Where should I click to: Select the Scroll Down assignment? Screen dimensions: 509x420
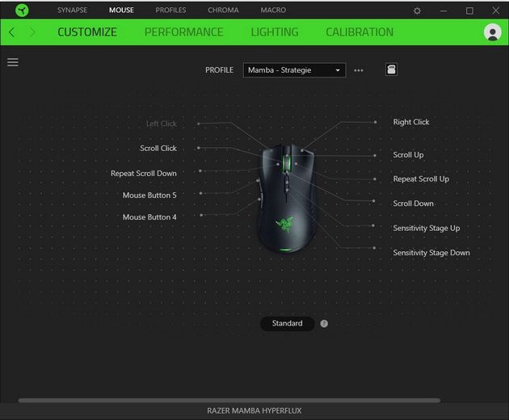tap(414, 204)
